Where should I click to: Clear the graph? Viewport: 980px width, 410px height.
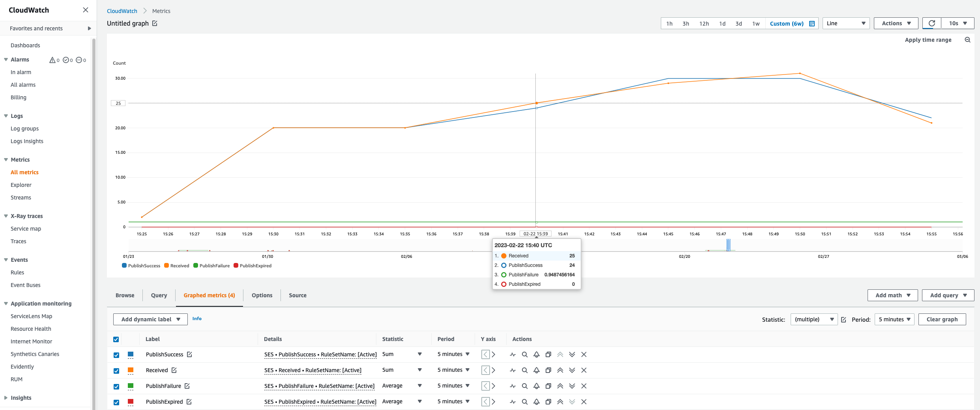coord(942,319)
